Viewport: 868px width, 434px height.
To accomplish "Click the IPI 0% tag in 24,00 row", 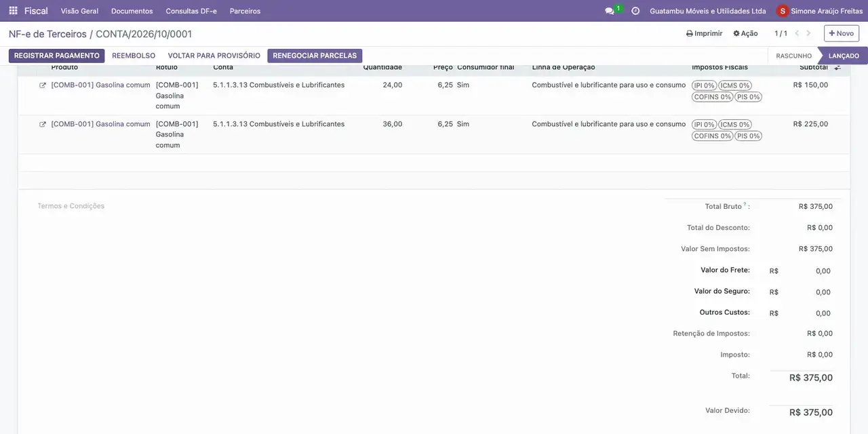I will coord(704,85).
